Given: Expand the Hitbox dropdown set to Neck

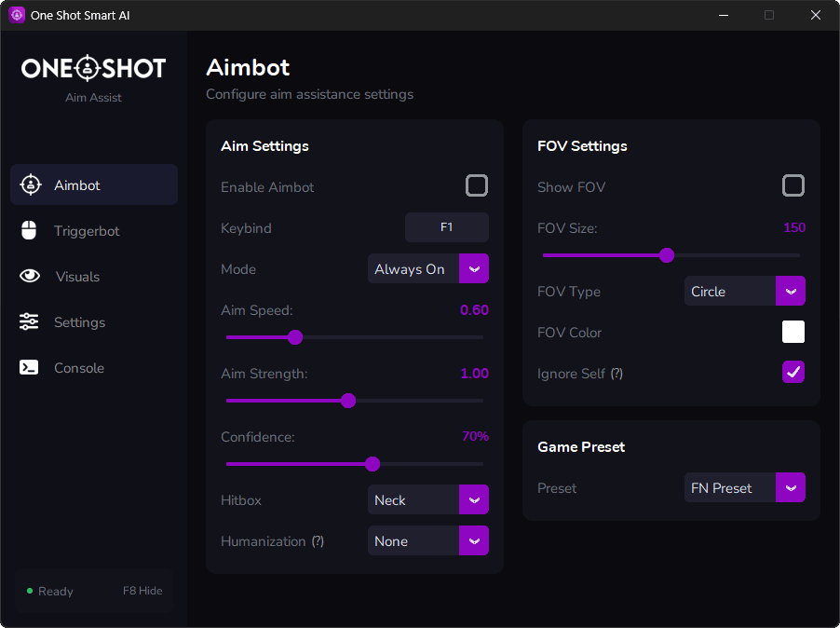Looking at the screenshot, I should (x=428, y=500).
